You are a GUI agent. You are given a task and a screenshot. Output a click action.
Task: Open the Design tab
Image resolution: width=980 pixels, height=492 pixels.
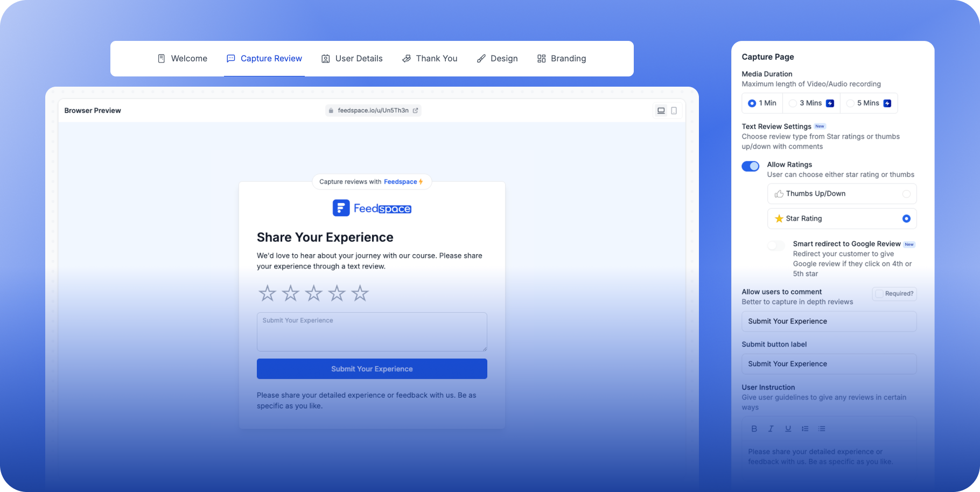(498, 59)
